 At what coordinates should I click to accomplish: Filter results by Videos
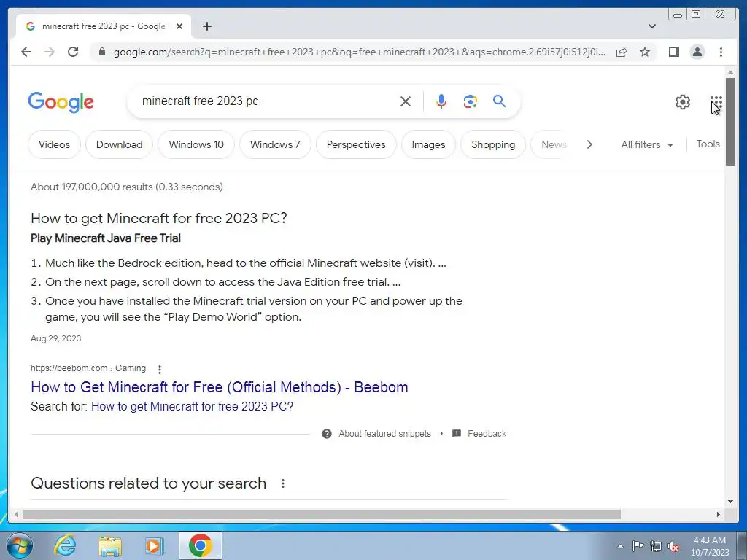(x=54, y=144)
